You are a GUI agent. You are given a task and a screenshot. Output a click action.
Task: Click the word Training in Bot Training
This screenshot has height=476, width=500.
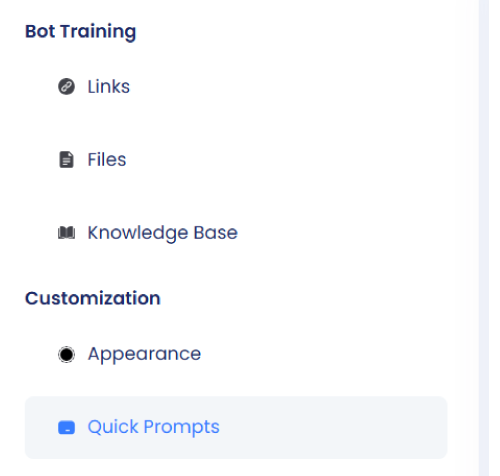[99, 32]
